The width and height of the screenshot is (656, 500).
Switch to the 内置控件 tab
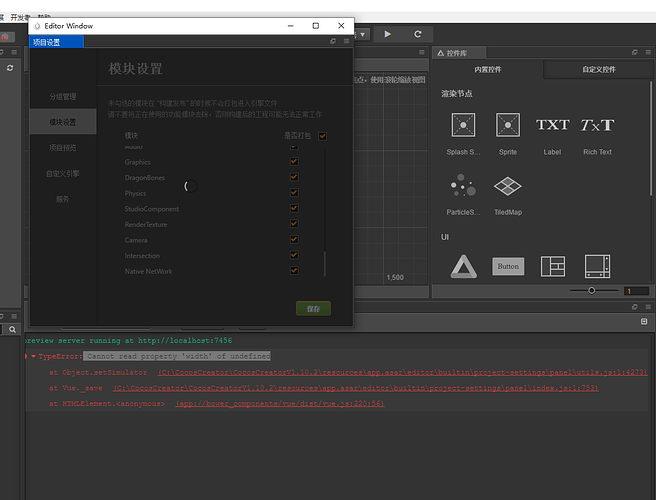pyautogui.click(x=487, y=69)
